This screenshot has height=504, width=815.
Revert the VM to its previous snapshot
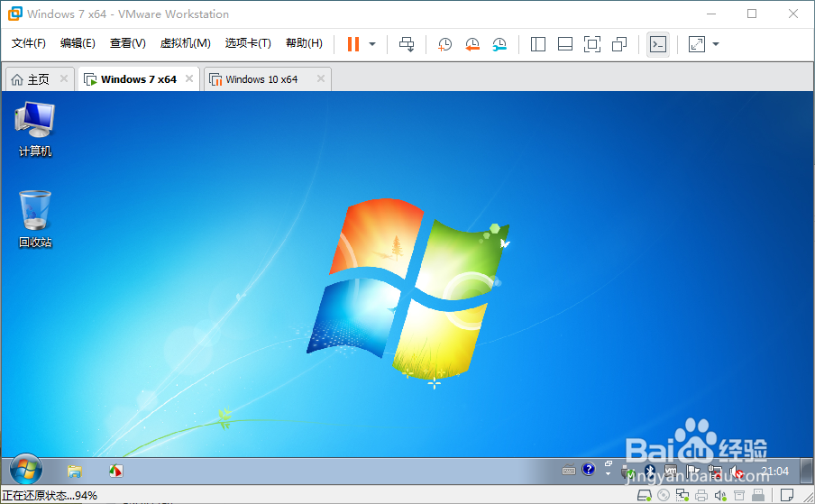point(472,44)
